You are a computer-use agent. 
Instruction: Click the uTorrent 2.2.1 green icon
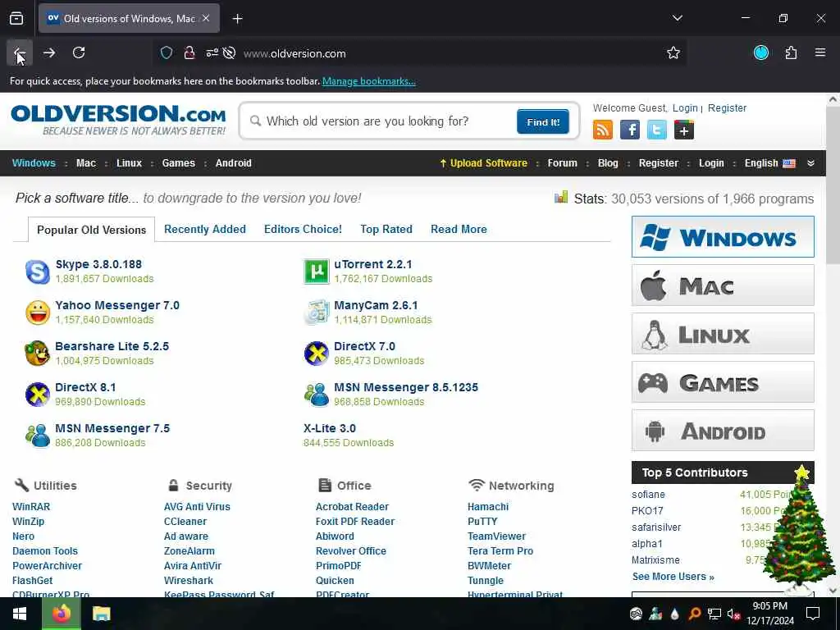tap(316, 272)
